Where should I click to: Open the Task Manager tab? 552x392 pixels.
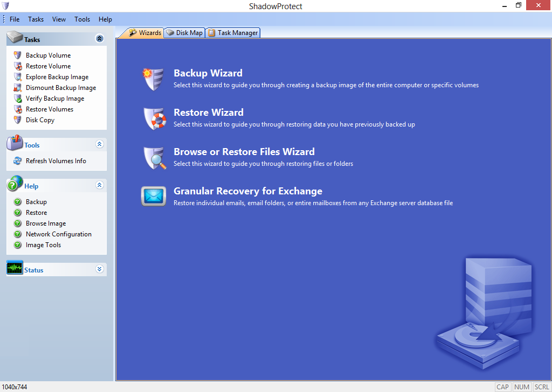tap(233, 32)
